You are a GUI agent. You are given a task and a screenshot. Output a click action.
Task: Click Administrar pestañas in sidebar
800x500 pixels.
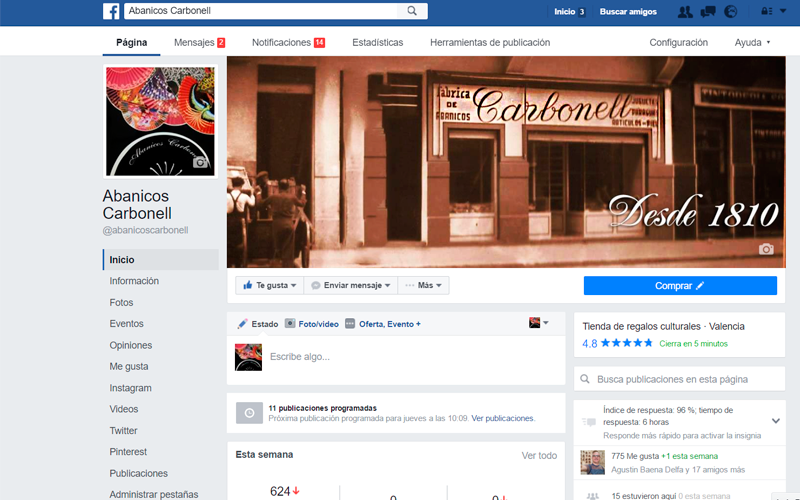[154, 494]
